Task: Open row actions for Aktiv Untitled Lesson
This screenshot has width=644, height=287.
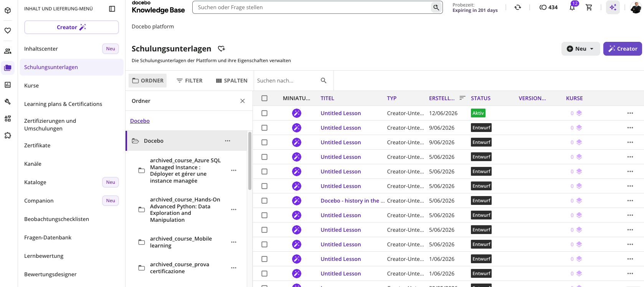Action: tap(630, 113)
